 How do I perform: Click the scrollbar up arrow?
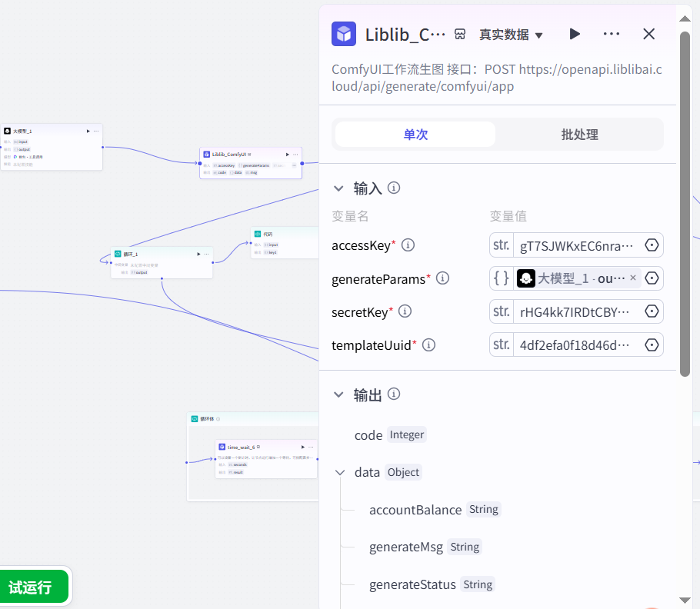coord(685,18)
